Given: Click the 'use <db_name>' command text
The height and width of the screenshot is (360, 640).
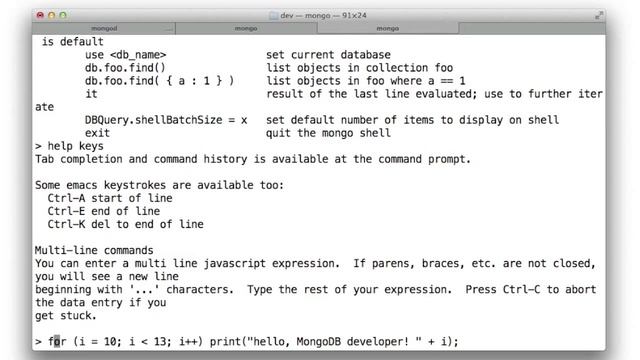Looking at the screenshot, I should 125,55.
